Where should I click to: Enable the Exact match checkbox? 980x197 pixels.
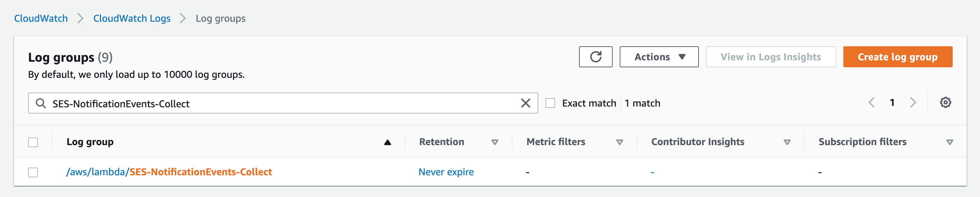pyautogui.click(x=550, y=103)
